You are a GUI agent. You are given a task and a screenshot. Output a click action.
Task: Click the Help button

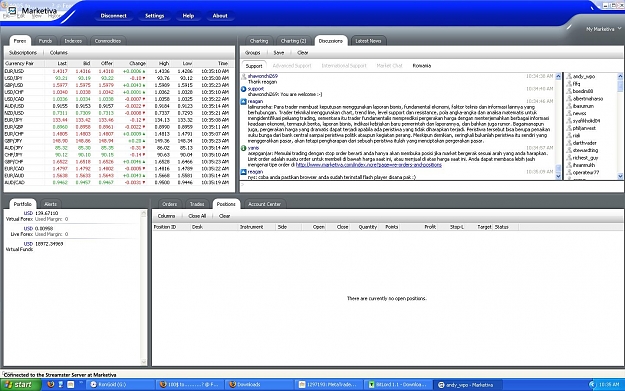(188, 16)
